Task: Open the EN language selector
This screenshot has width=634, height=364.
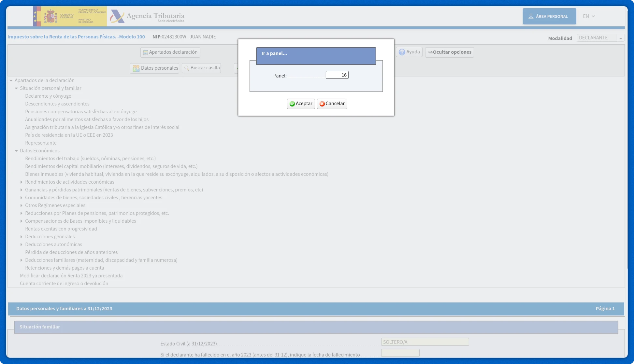Action: (589, 16)
